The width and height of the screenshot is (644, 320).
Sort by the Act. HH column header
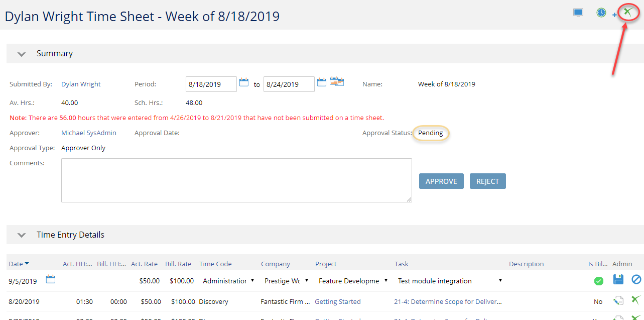click(x=78, y=264)
